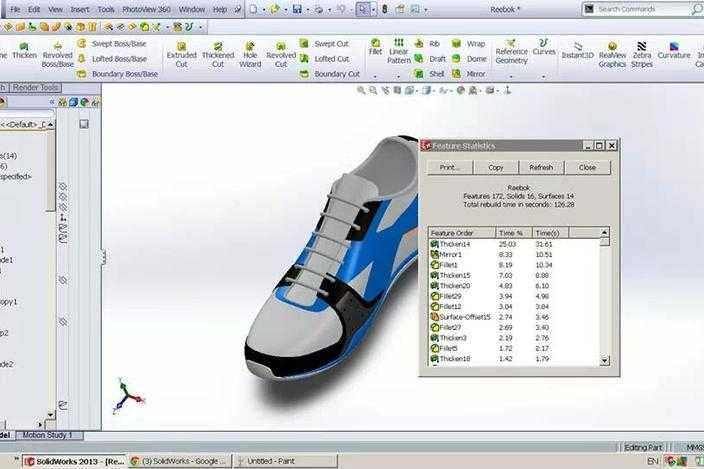Toggle Curvature display

pyautogui.click(x=673, y=50)
